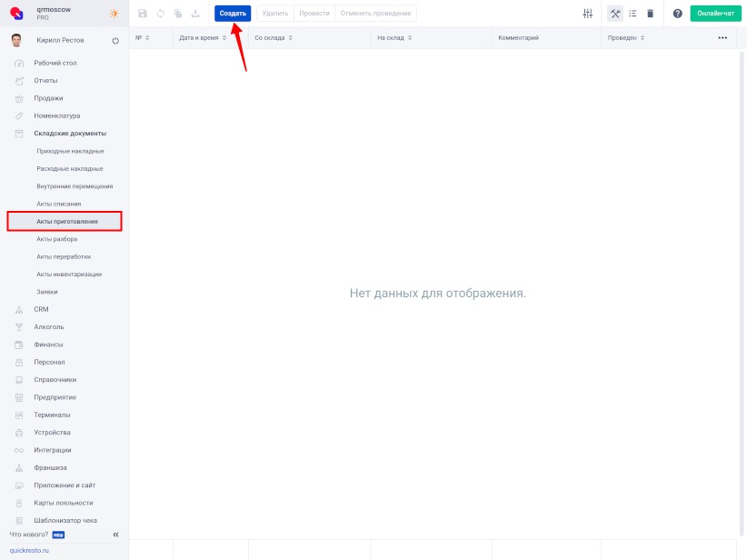This screenshot has width=747, height=560.
Task: Click the save disk icon in toolbar
Action: click(143, 14)
